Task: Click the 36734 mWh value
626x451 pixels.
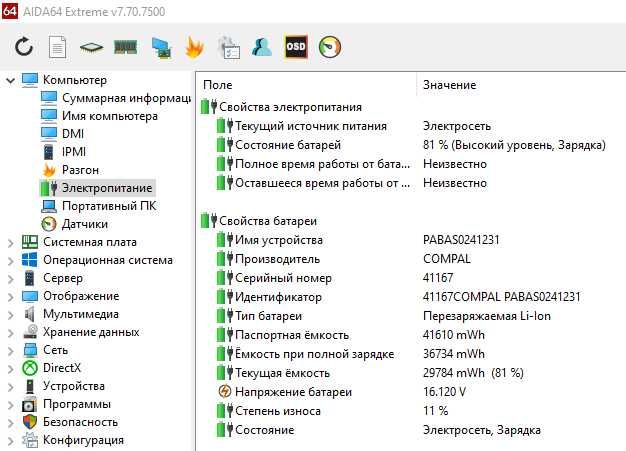Action: click(454, 354)
